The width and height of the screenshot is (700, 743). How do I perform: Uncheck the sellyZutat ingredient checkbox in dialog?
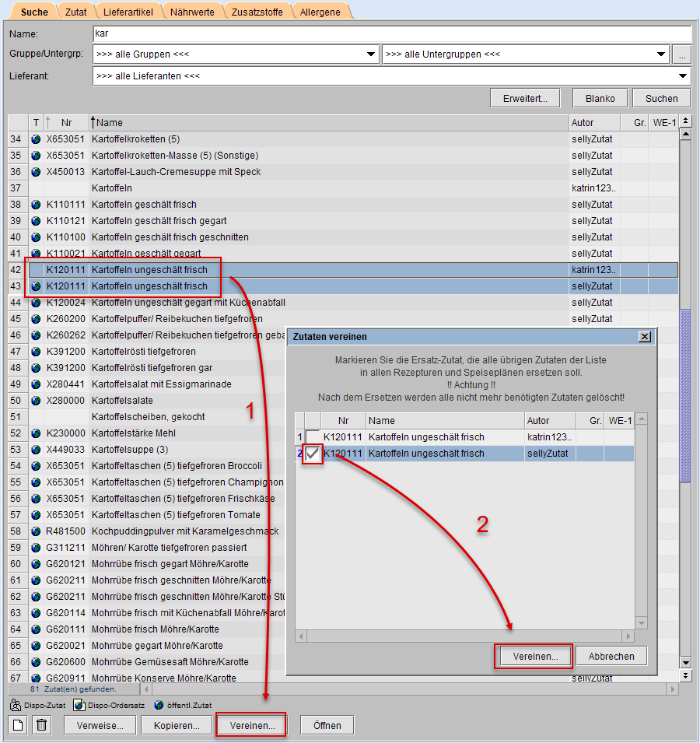313,454
